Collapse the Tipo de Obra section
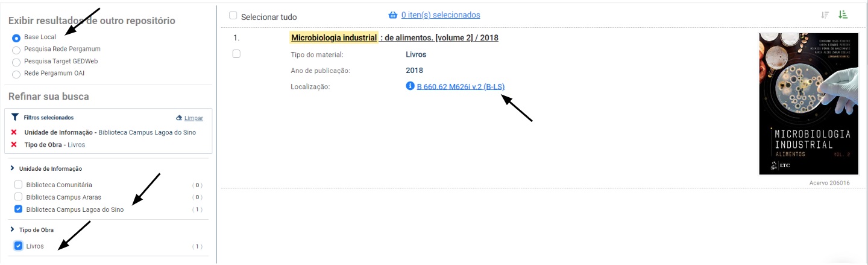This screenshot has height=265, width=868. click(x=13, y=229)
